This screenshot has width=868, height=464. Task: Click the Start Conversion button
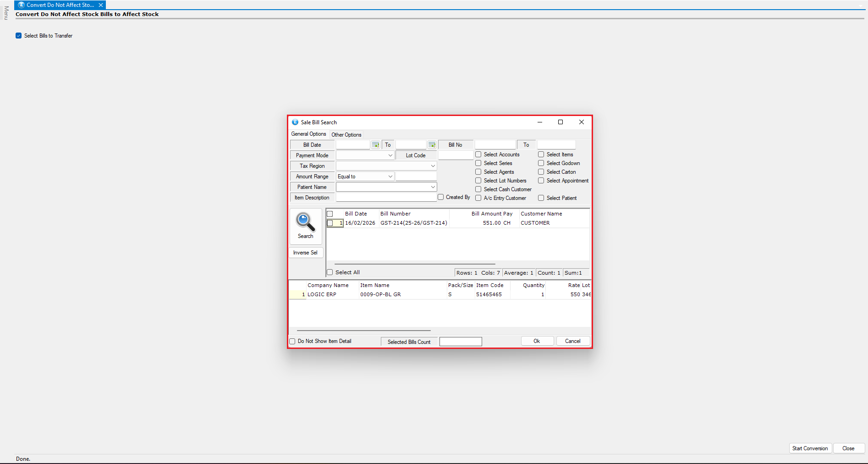810,448
